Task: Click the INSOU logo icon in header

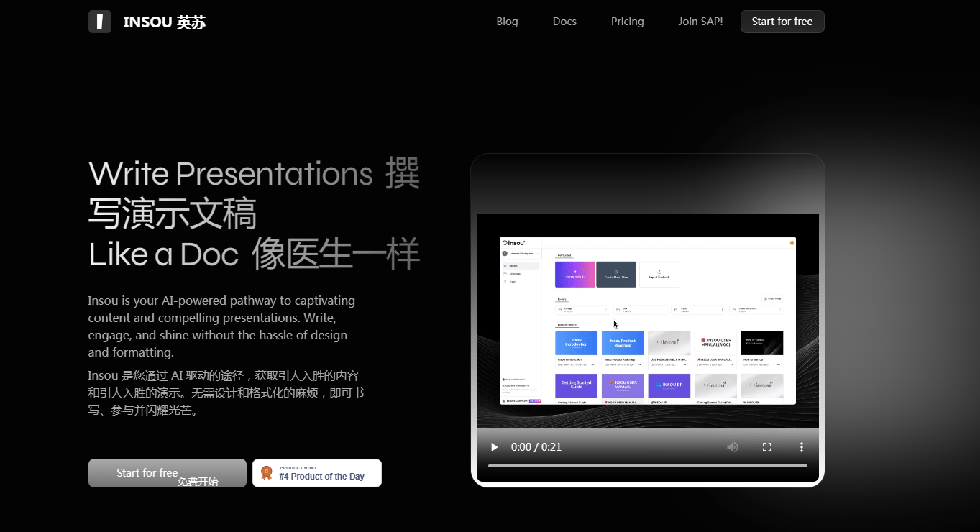Action: click(100, 22)
